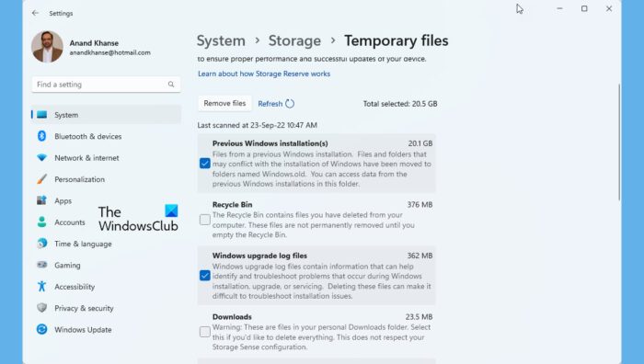Click the Bluetooth & devices icon
Viewport: 644px width, 364px height.
click(42, 136)
